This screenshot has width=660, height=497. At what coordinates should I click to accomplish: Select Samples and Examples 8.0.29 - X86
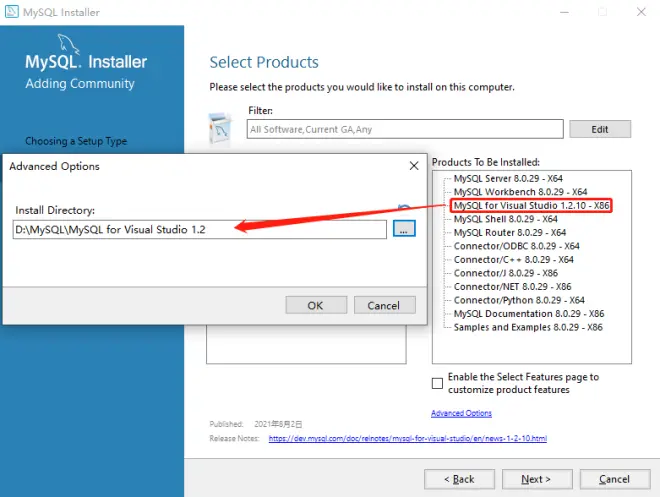(x=528, y=327)
